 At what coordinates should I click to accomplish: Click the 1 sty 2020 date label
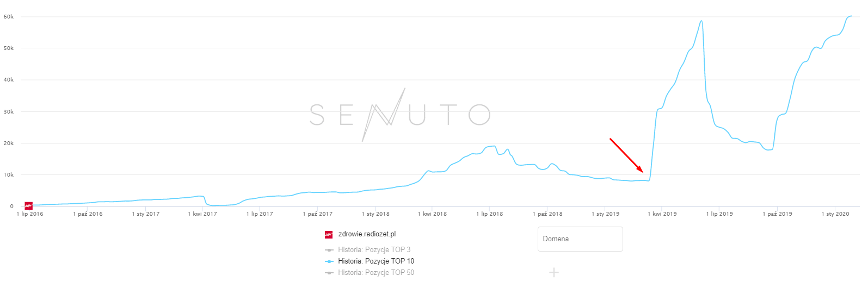(x=835, y=214)
